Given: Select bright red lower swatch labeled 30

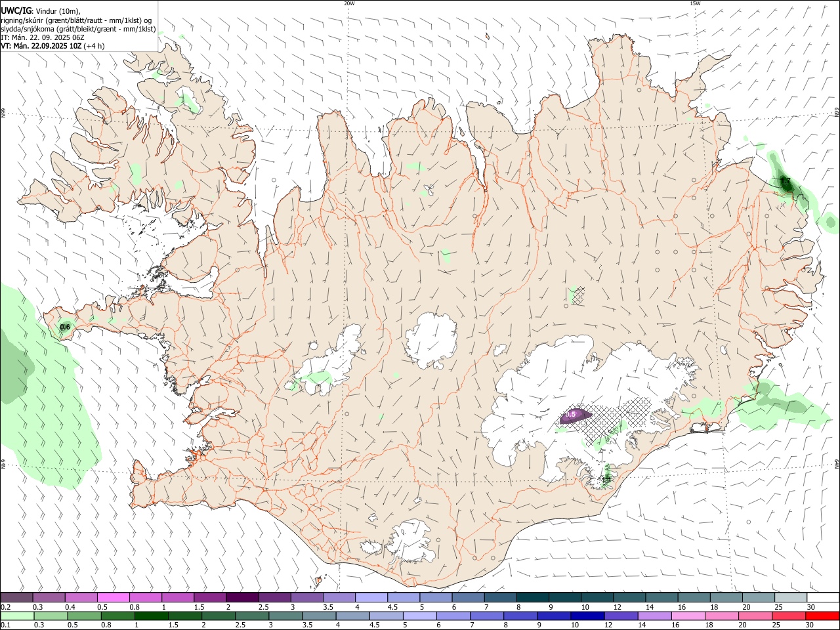Looking at the screenshot, I should 822,616.
